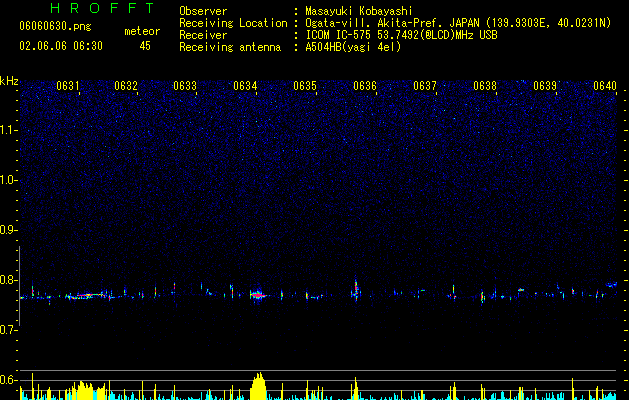
Task: Click the 0631 time marker
Action: tap(67, 86)
